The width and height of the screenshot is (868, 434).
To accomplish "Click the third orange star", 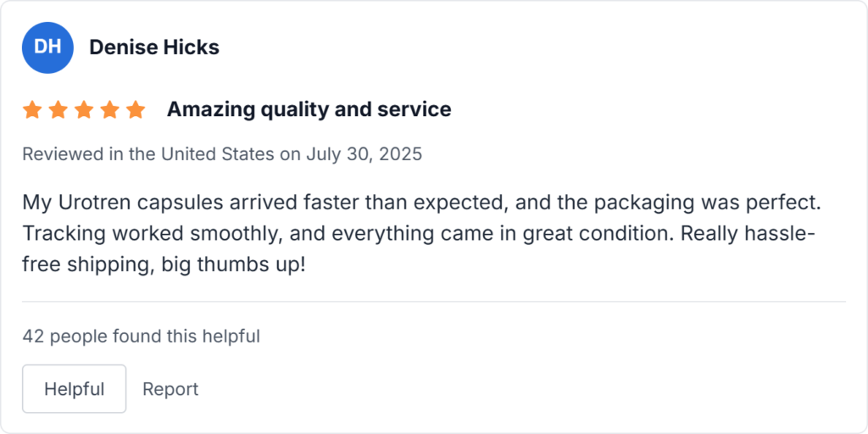I will (x=84, y=109).
